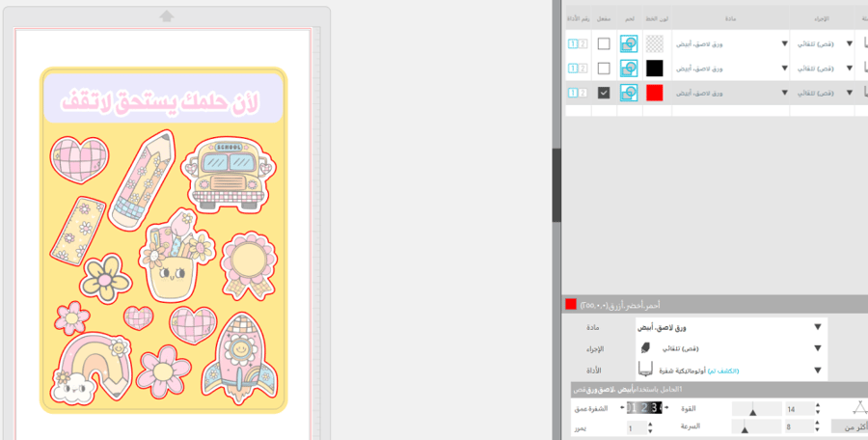
Task: Click the القوة force slider
Action: click(x=757, y=409)
